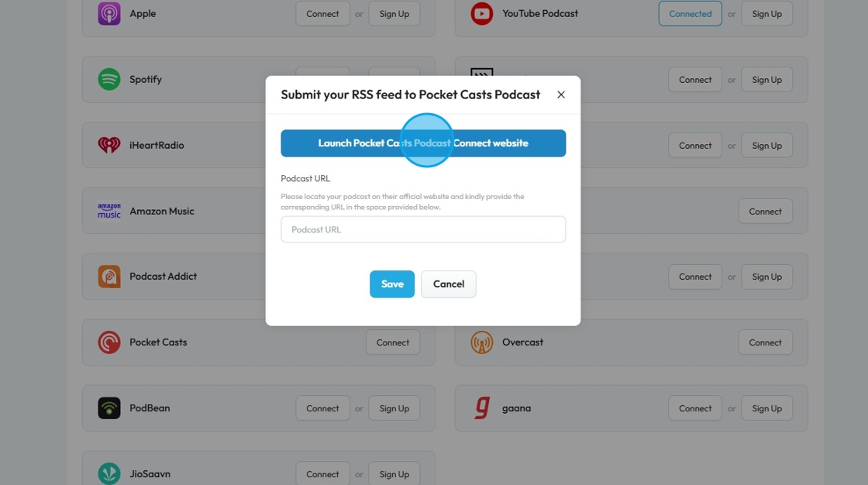Click the Pocket Casts logo icon
Screen dimensions: 868x485
[109, 342]
